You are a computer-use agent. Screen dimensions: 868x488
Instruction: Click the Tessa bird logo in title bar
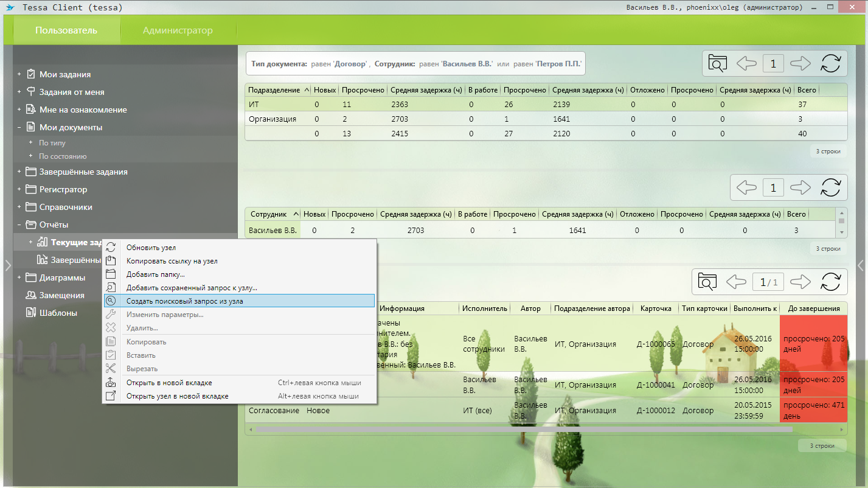tap(10, 8)
